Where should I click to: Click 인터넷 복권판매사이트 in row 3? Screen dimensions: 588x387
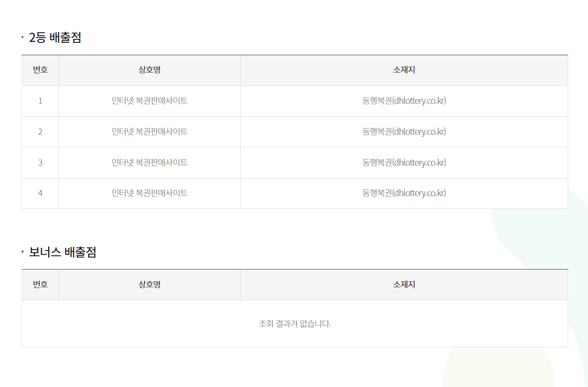click(x=150, y=163)
